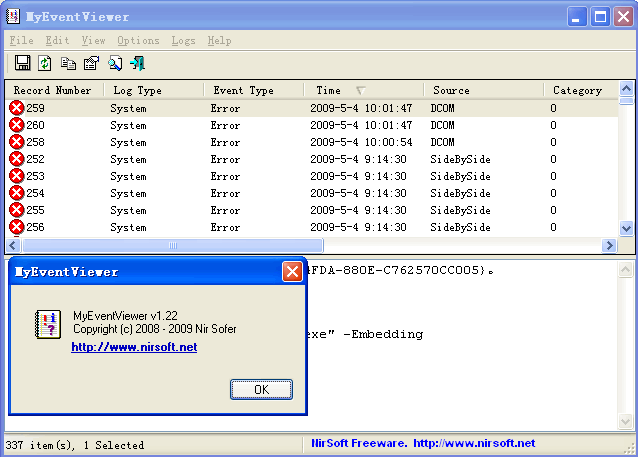Click the details pane scroll up arrow
The image size is (638, 457).
[625, 269]
